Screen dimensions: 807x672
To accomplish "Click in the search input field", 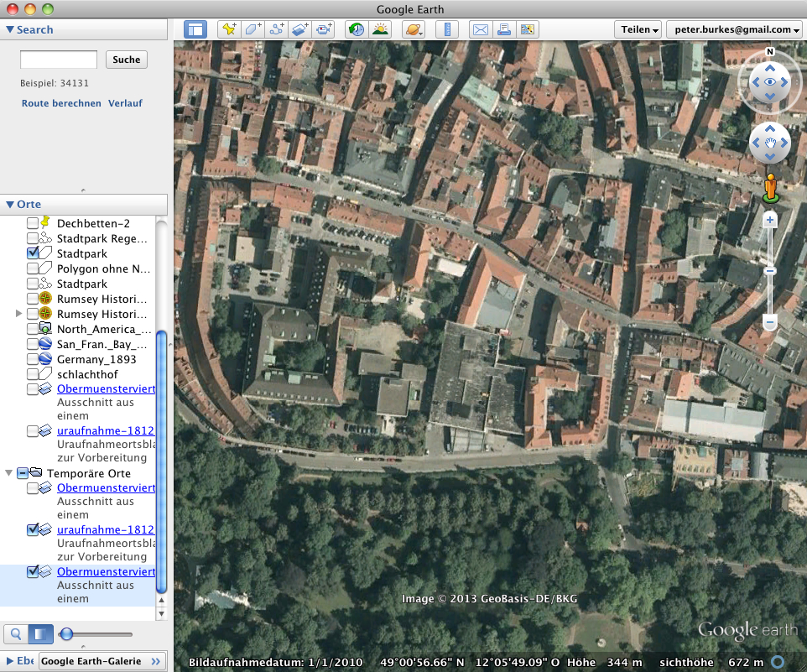I will 59,60.
